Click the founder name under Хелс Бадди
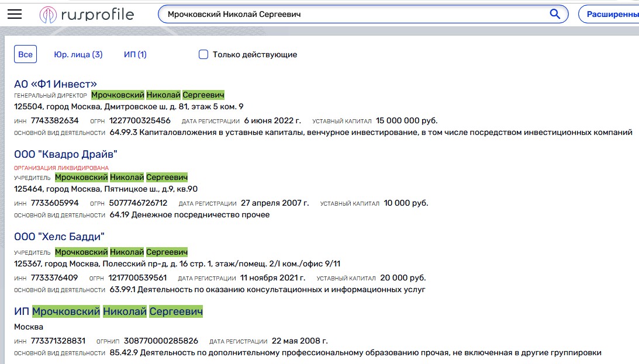The height and width of the screenshot is (364, 639). pyautogui.click(x=121, y=252)
